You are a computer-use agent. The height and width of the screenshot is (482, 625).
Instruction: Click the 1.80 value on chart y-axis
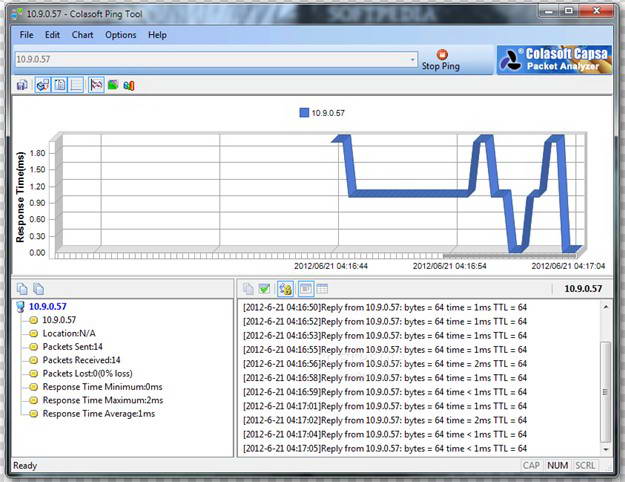37,153
